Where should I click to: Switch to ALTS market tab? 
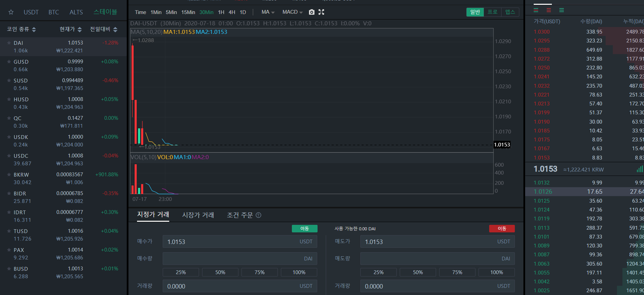[x=76, y=12]
